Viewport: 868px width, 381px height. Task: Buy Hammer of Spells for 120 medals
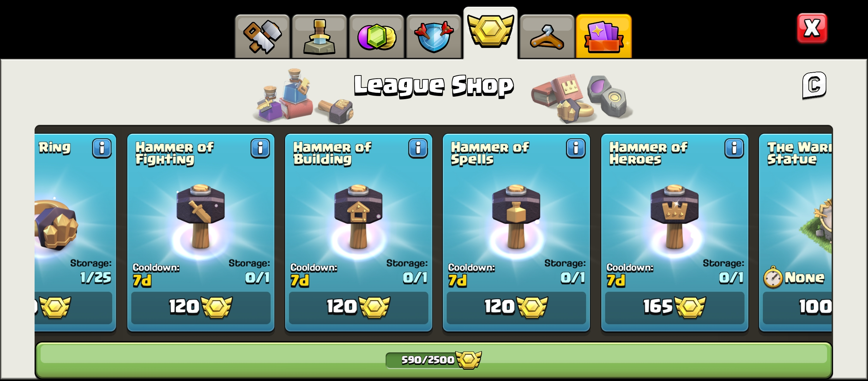516,307
